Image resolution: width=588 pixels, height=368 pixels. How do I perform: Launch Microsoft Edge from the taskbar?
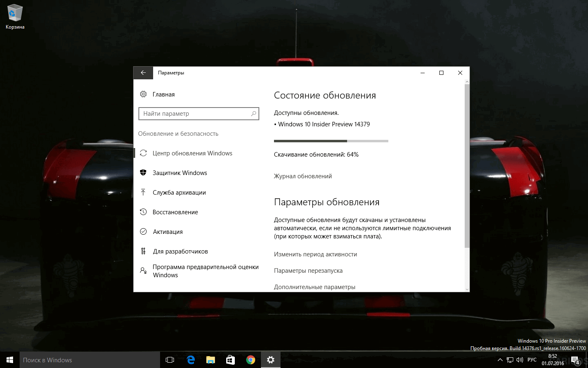(x=190, y=360)
